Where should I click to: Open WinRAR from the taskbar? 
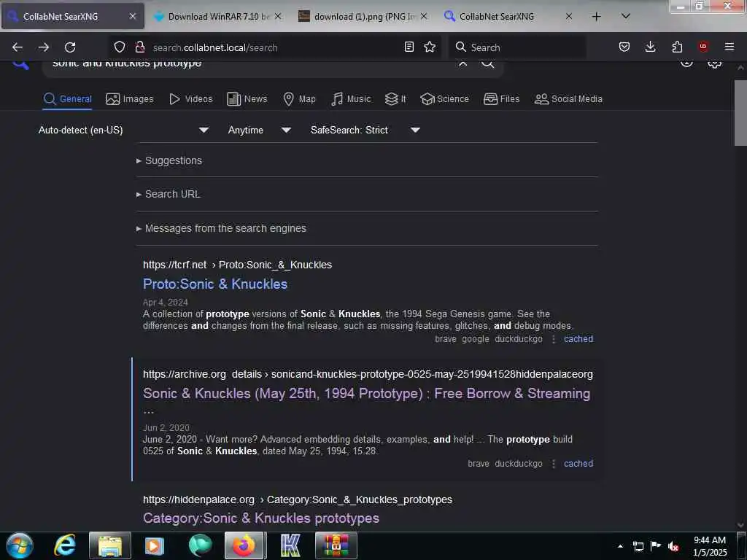(336, 545)
